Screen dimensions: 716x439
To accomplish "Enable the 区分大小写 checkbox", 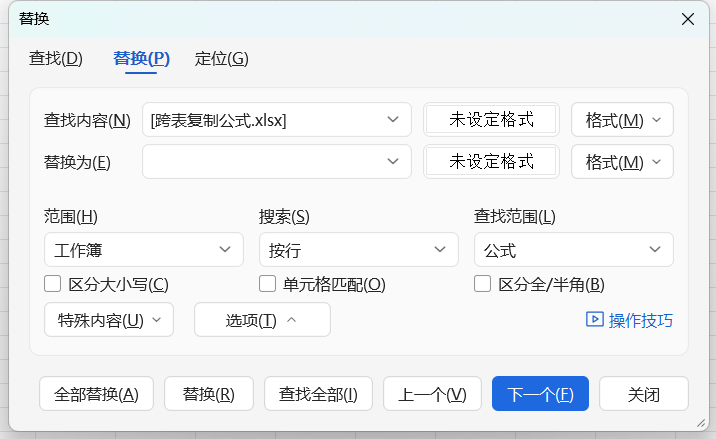I will (53, 284).
